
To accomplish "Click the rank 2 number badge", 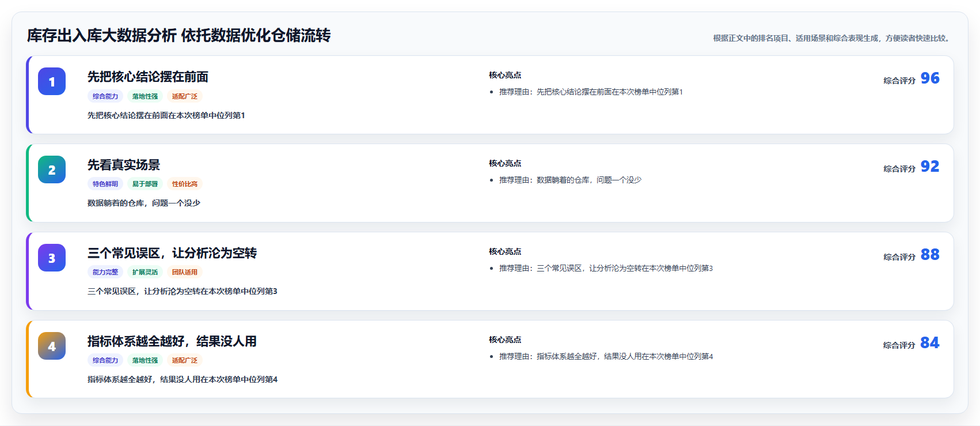I will tap(52, 169).
